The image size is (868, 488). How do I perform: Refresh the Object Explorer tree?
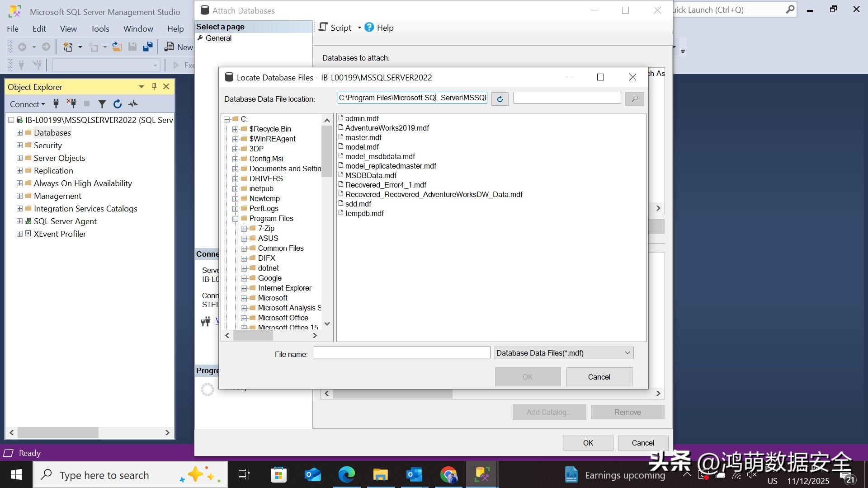118,104
